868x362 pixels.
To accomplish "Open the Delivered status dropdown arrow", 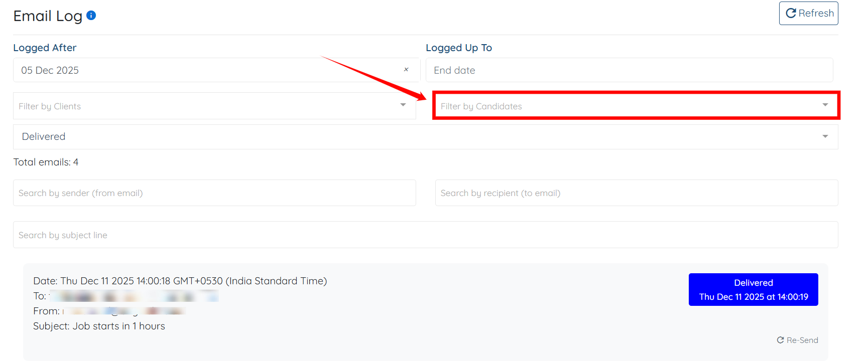I will 825,136.
